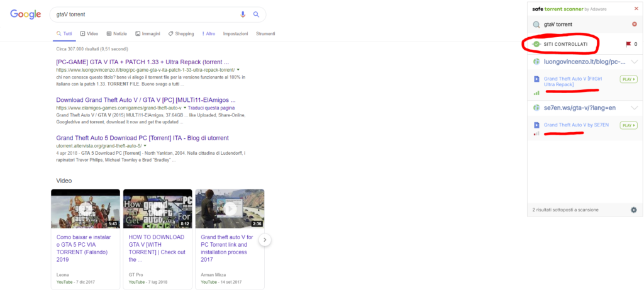Start voice search with microphone icon

[243, 14]
